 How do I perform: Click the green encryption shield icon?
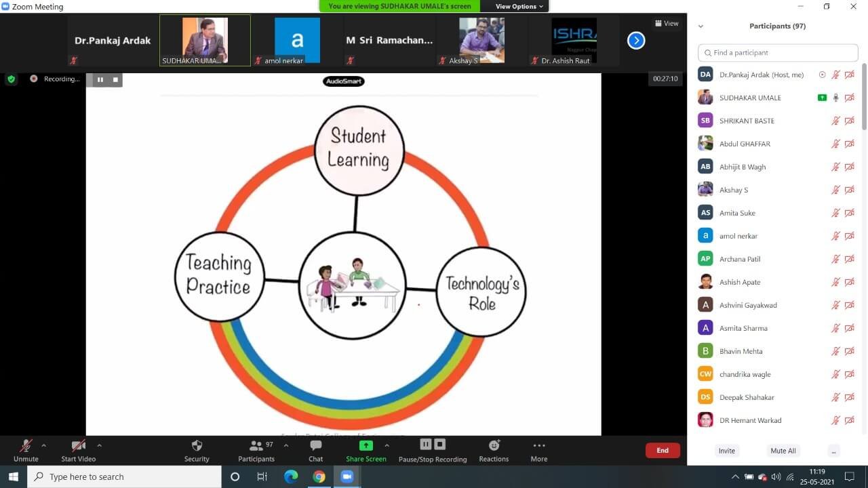click(11, 79)
